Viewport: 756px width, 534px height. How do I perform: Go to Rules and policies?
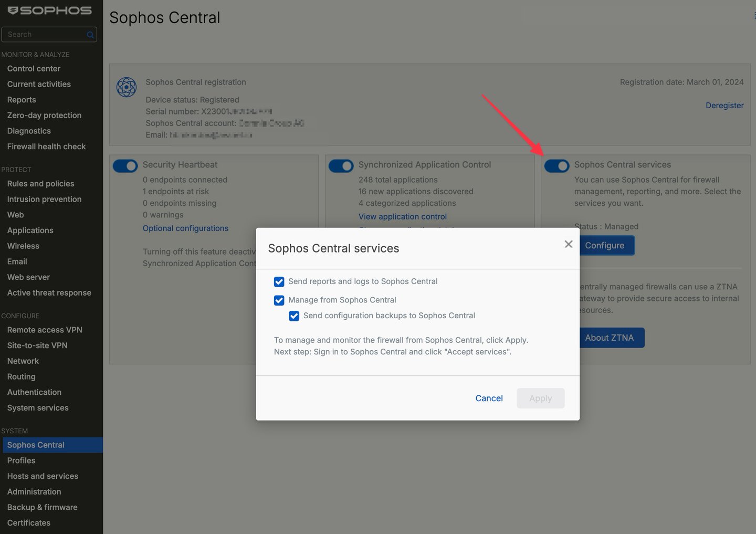[x=40, y=184]
